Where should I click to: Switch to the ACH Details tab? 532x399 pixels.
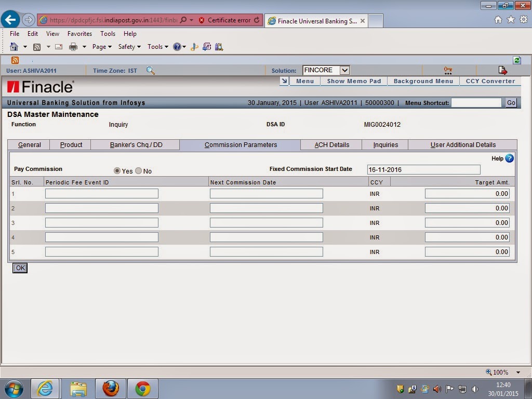(x=331, y=145)
